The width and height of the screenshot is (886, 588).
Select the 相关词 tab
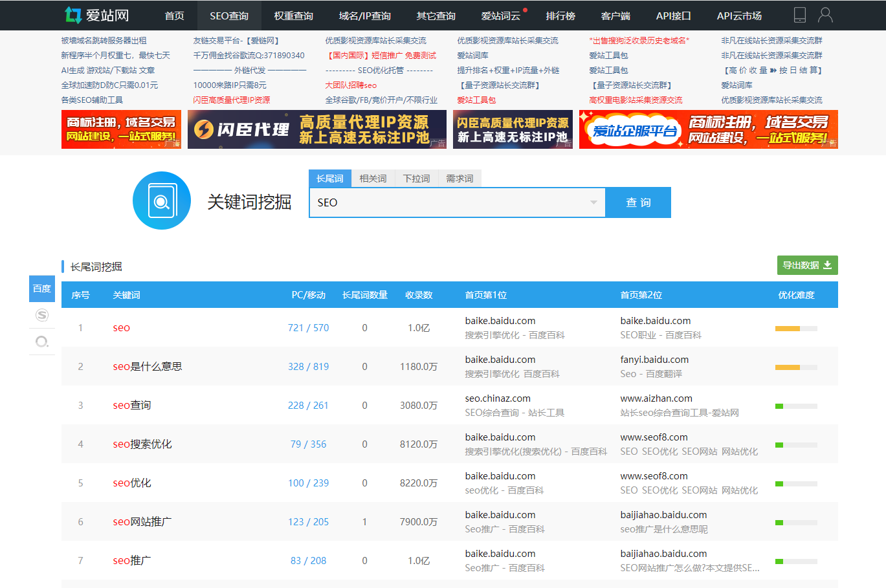(x=373, y=179)
